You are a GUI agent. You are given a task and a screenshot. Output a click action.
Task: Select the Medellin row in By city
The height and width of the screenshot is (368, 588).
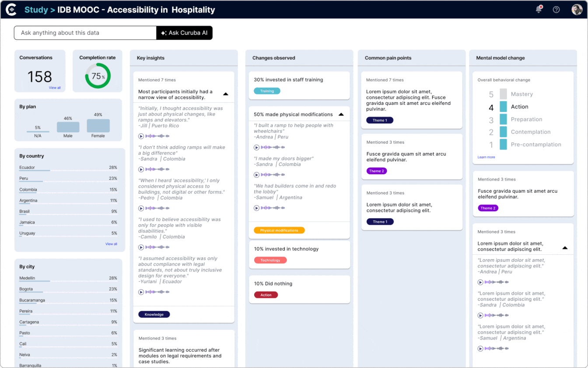point(68,278)
